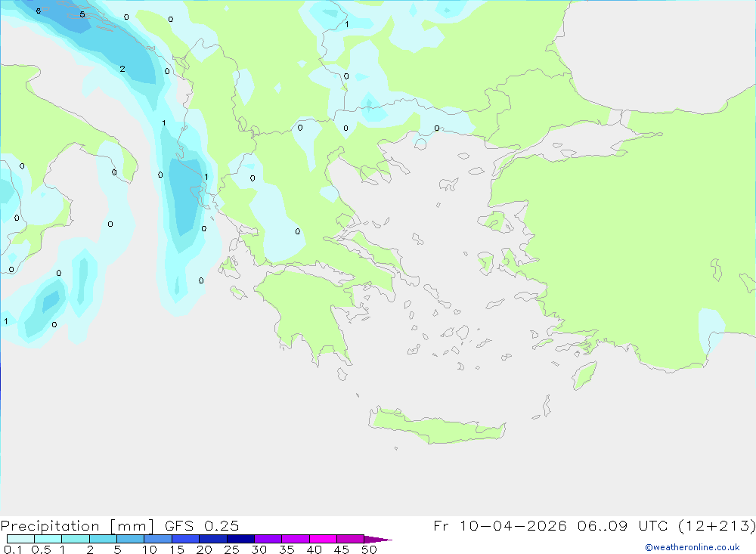Pick the 10–15 mm legend color swatch
This screenshot has width=756, height=554.
(158, 539)
